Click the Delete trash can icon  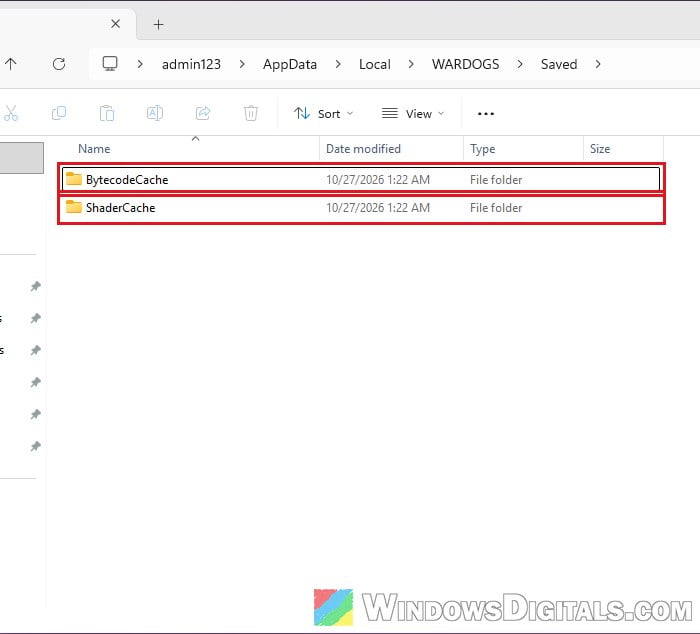pos(251,113)
